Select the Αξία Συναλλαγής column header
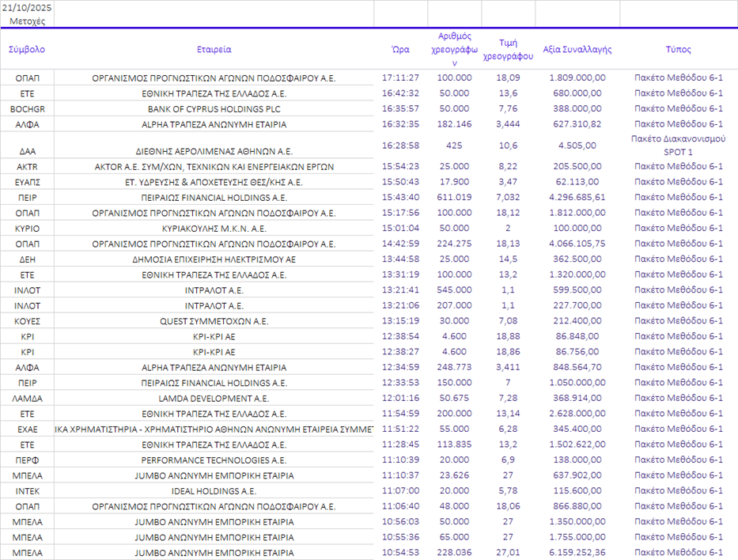The height and width of the screenshot is (560, 738). click(x=577, y=49)
